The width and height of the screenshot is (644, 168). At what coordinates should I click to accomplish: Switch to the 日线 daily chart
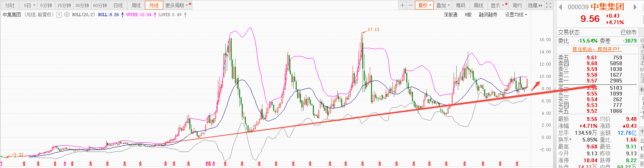coord(118,5)
